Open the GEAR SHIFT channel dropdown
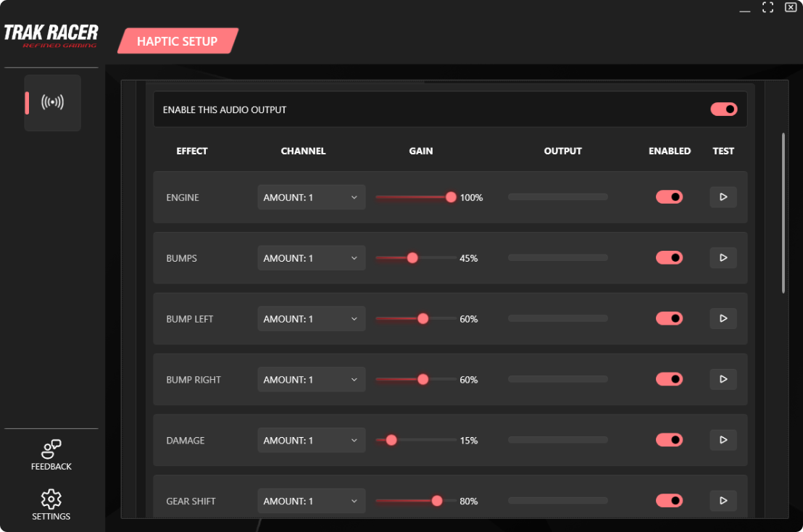The width and height of the screenshot is (803, 532). (x=311, y=501)
